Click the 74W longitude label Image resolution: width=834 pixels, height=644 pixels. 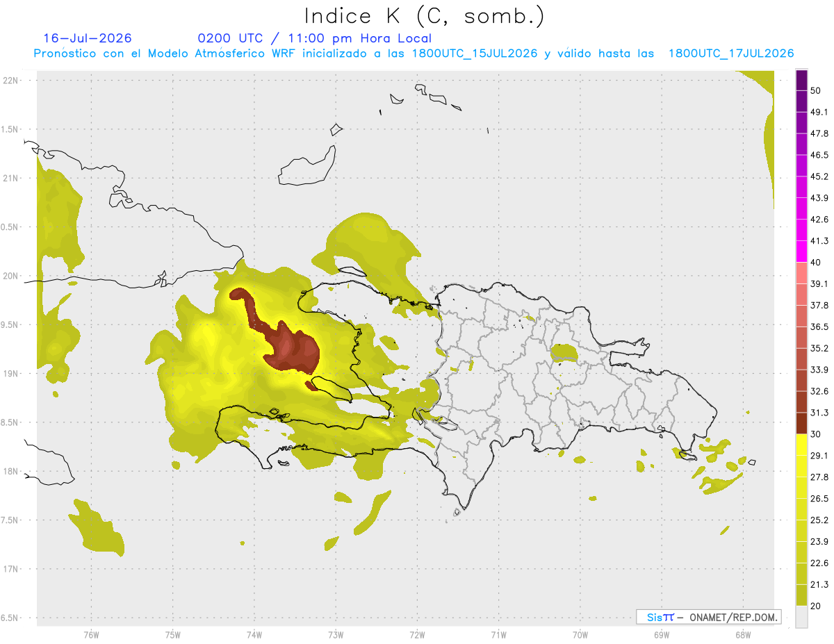click(254, 634)
